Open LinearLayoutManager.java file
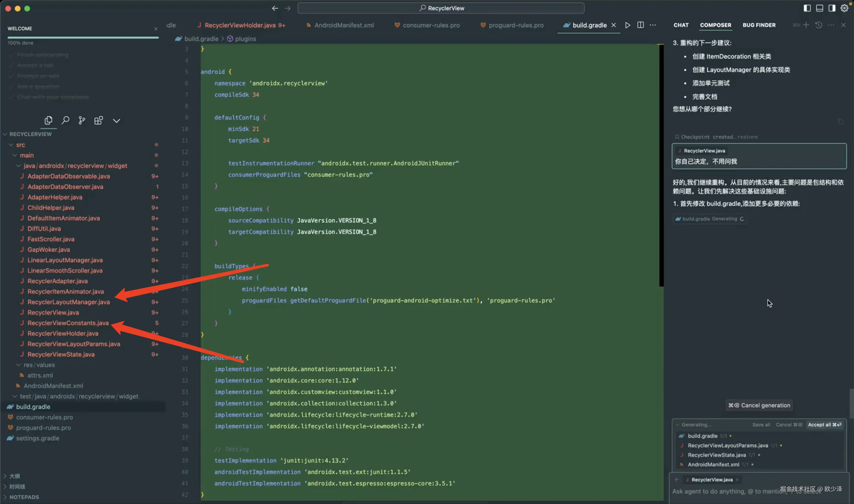The height and width of the screenshot is (504, 854). click(x=65, y=260)
